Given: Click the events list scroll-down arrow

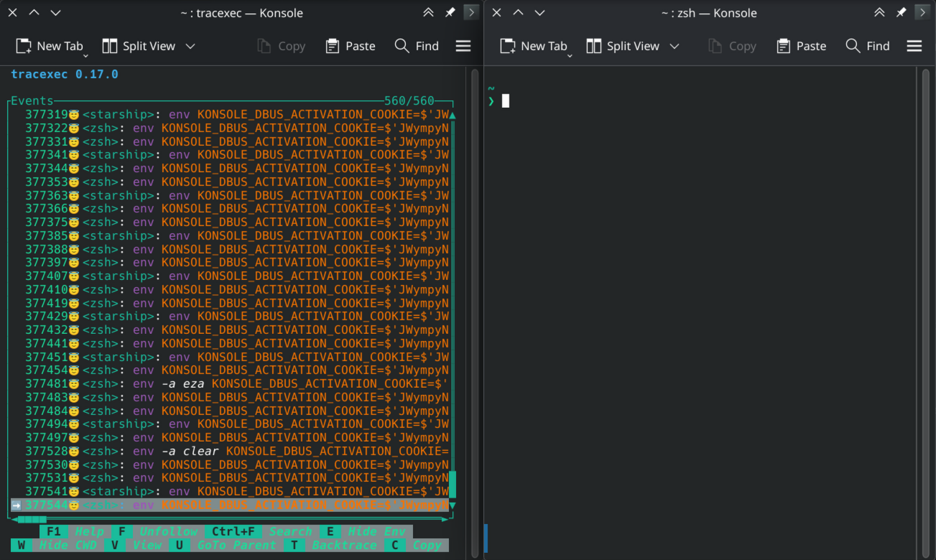Looking at the screenshot, I should (453, 505).
